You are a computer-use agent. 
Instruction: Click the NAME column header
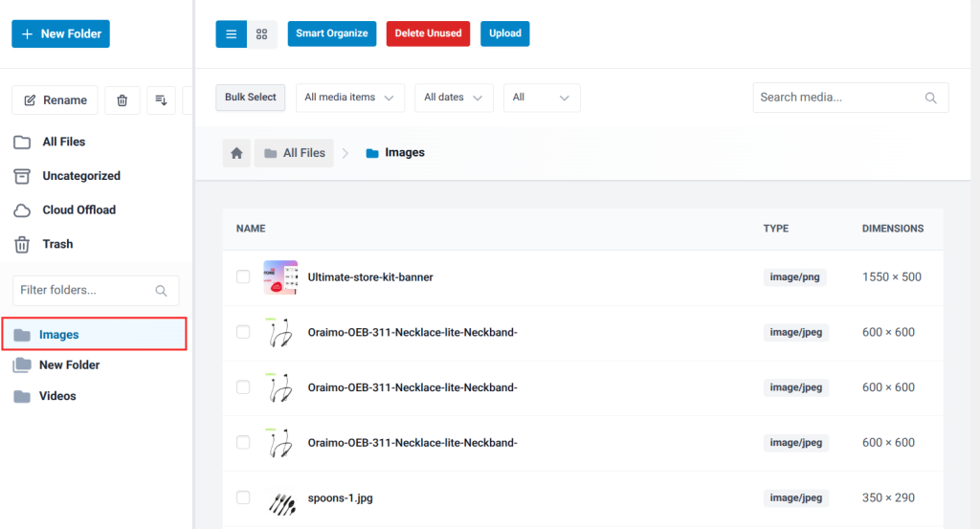pyautogui.click(x=251, y=229)
